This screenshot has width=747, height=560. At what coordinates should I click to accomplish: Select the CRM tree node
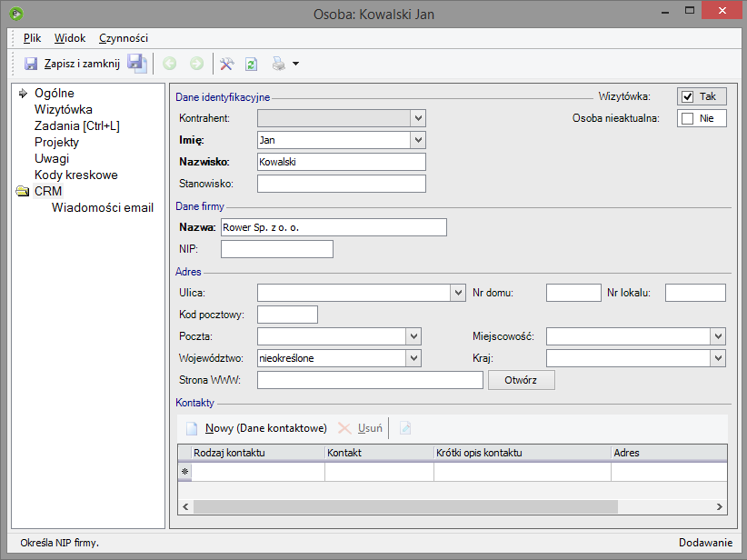pos(48,191)
